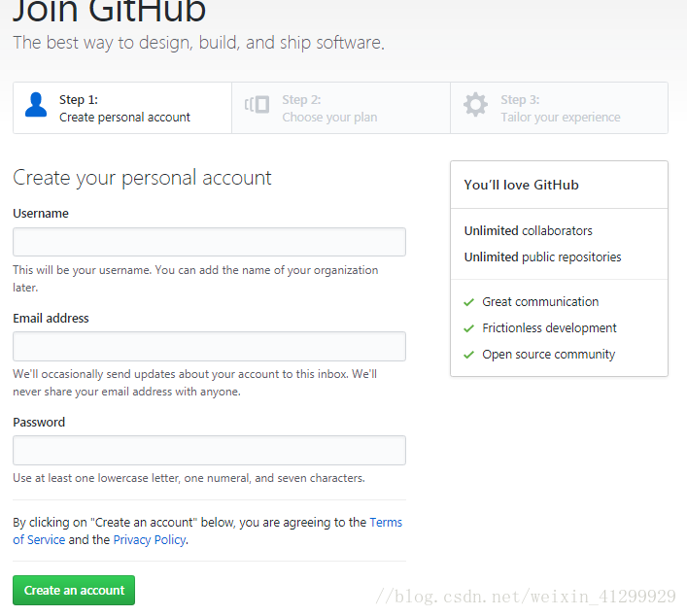This screenshot has width=687, height=616.
Task: Click the blue person icon in Step 1
Action: point(36,105)
